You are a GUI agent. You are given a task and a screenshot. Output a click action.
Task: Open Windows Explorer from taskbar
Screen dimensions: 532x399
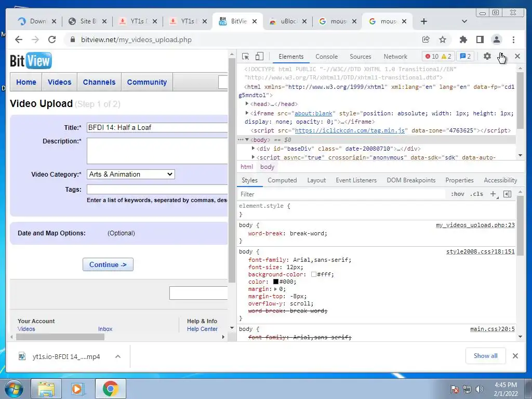coord(46,389)
